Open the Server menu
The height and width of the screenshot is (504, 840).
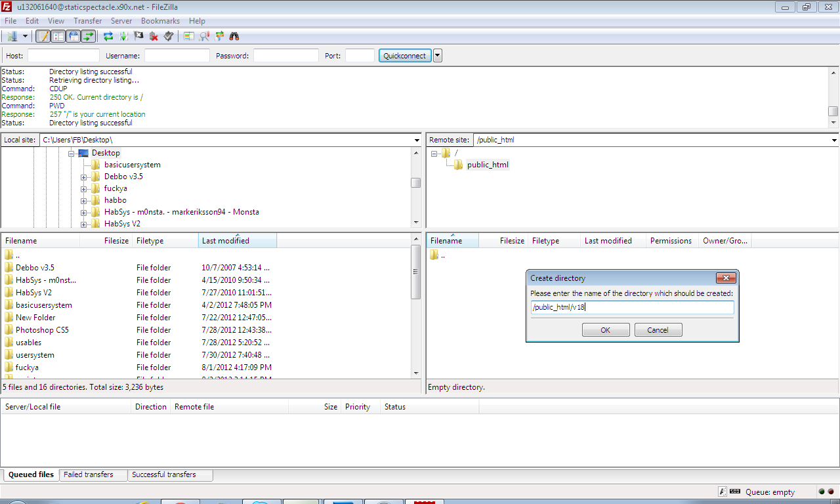(x=121, y=21)
